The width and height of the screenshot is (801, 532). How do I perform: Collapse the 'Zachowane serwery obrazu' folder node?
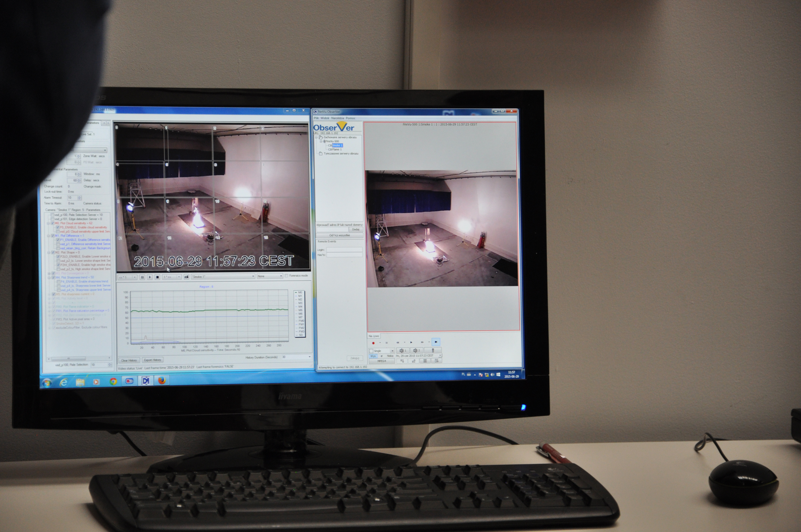point(316,137)
